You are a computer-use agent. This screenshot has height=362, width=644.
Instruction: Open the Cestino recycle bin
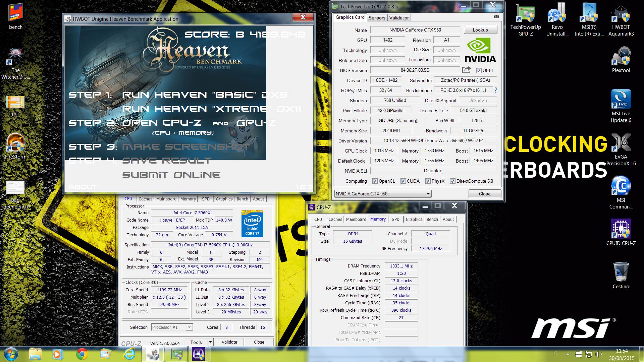621,276
